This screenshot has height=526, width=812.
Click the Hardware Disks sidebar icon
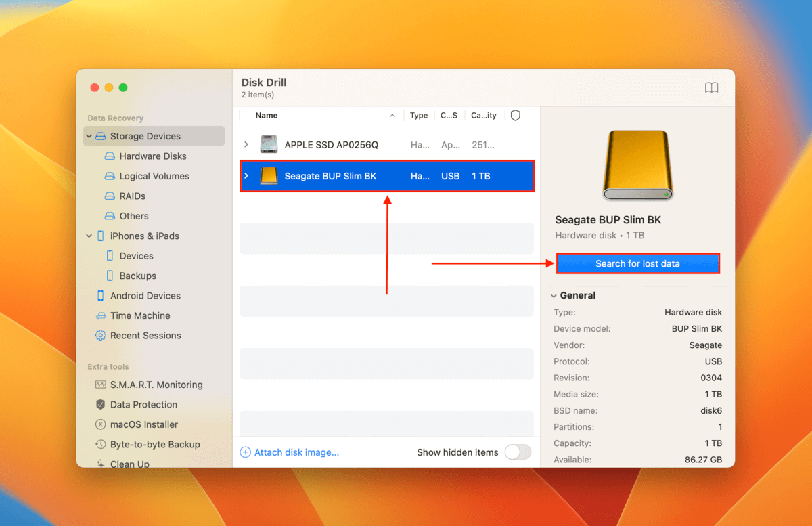(110, 156)
